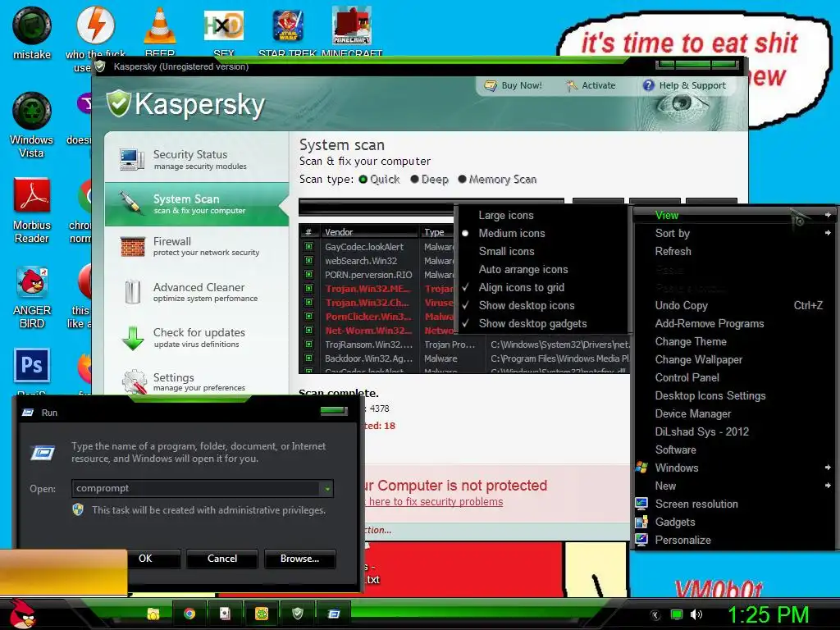Select the Memory Scan radio button

[x=463, y=180]
